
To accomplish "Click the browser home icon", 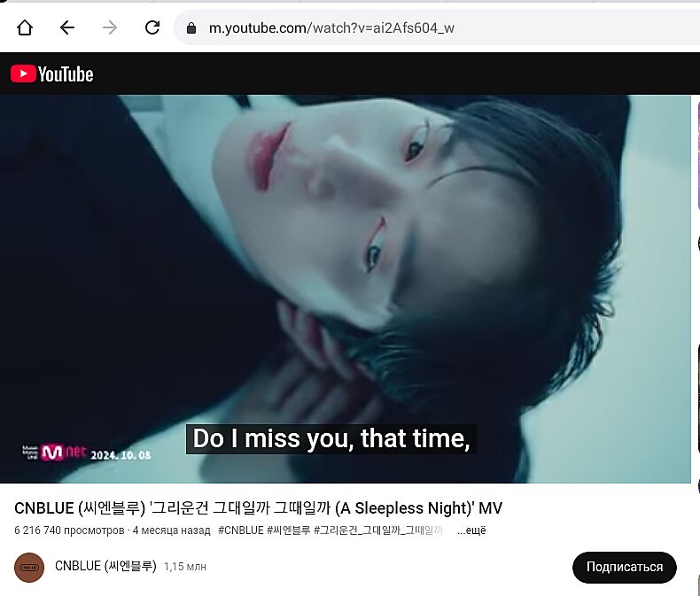I will click(25, 27).
